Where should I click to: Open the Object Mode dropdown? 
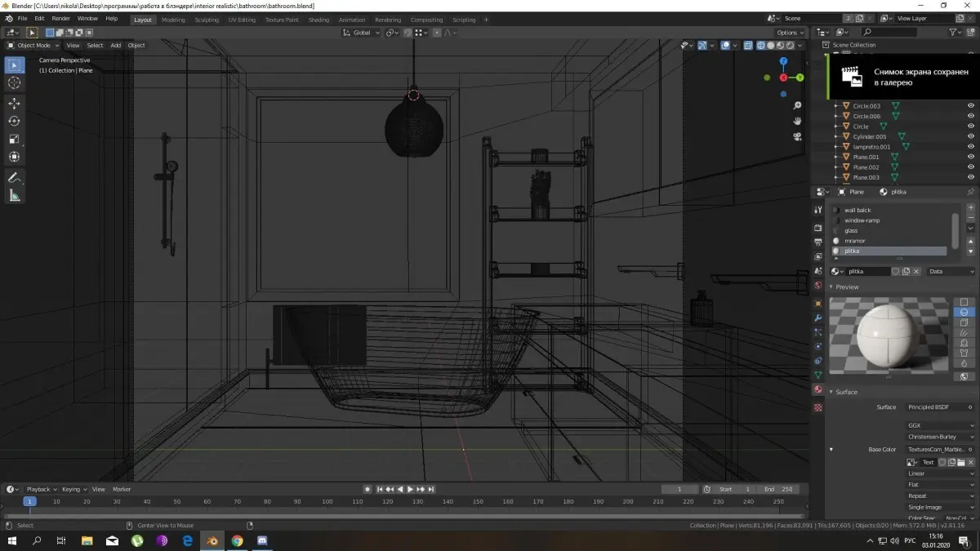(x=33, y=46)
